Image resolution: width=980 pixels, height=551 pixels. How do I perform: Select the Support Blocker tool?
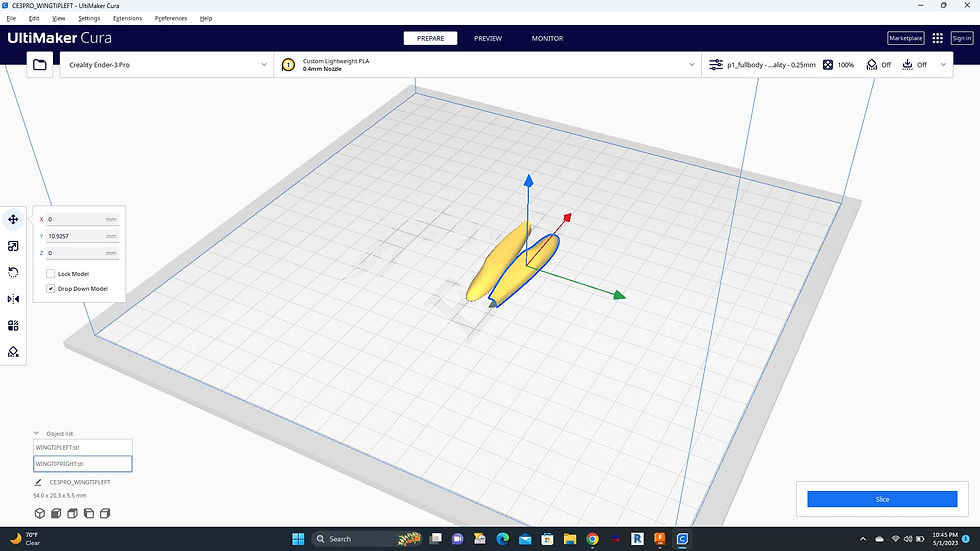coord(13,352)
